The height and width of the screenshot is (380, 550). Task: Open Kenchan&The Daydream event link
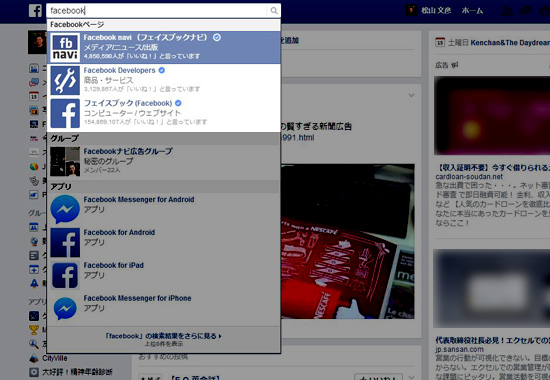coord(510,43)
